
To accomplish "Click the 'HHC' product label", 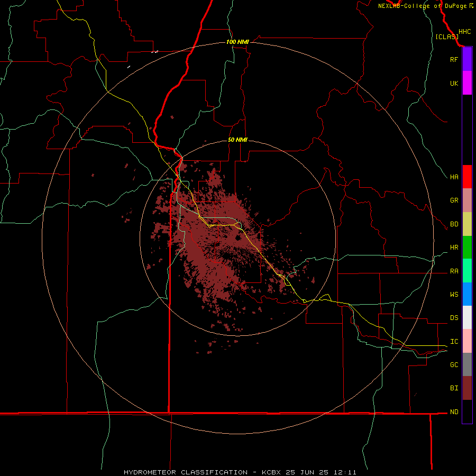I will (464, 32).
